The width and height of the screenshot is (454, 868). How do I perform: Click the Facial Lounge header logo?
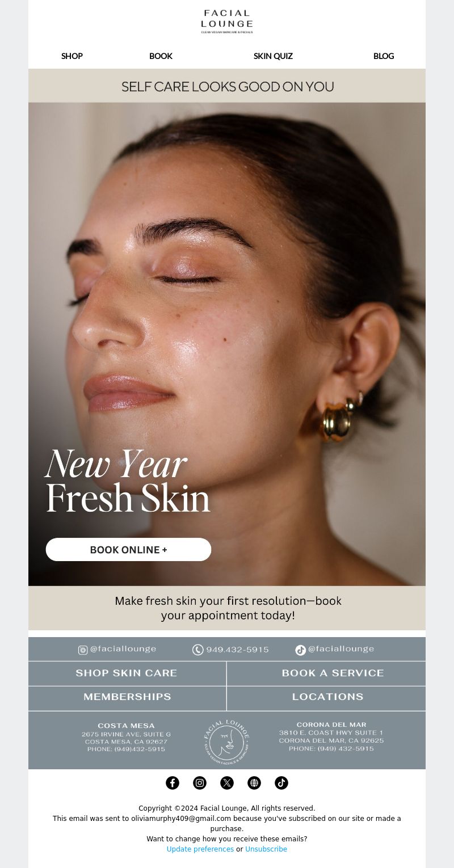pyautogui.click(x=227, y=21)
